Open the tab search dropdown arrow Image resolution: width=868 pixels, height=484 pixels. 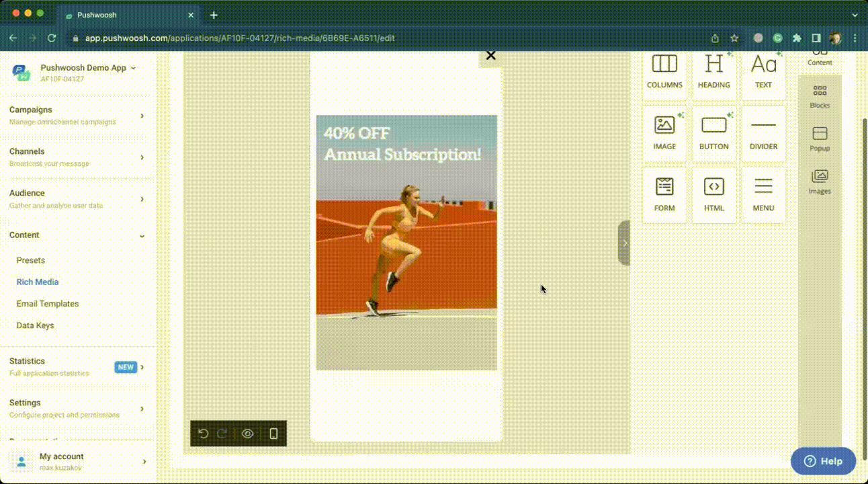coord(855,15)
